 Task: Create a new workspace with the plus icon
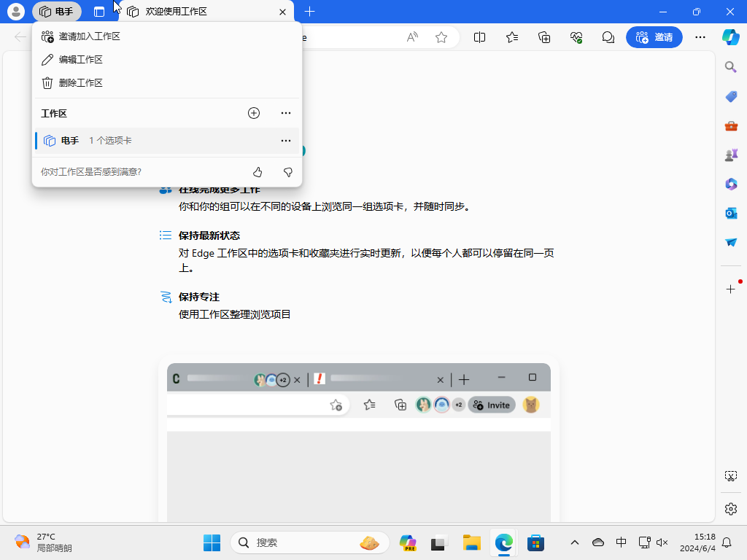point(253,113)
